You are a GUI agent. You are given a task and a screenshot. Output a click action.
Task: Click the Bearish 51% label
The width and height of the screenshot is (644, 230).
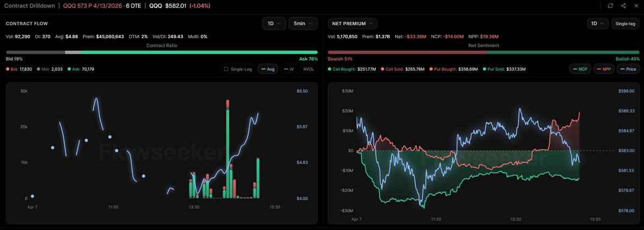pos(340,59)
